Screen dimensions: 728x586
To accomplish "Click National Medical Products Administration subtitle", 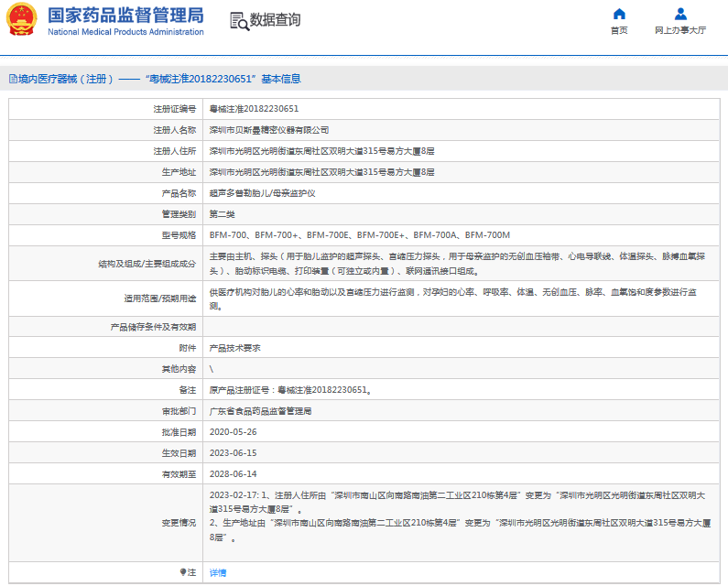I will [125, 31].
